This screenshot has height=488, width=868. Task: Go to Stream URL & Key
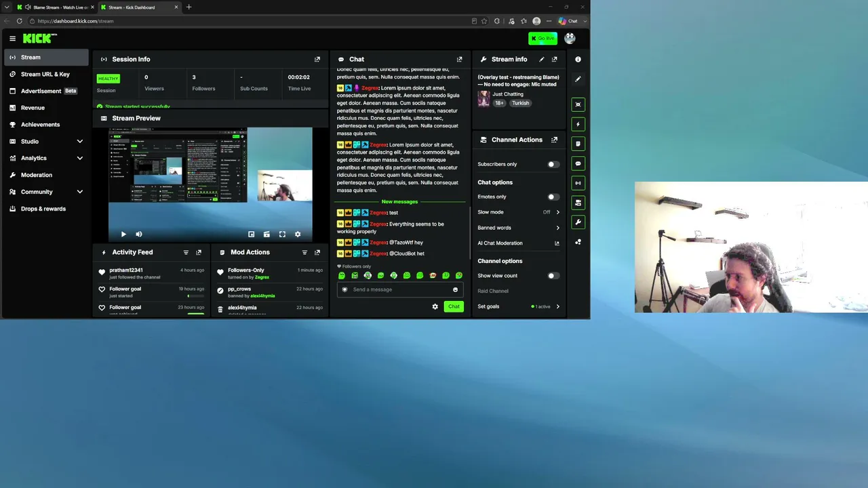click(x=46, y=74)
